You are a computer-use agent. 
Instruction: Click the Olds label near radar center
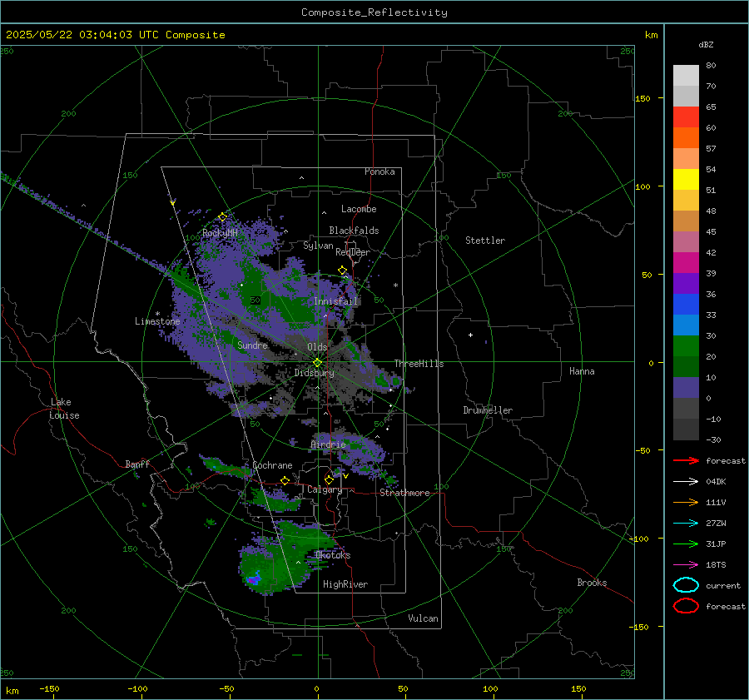tap(317, 347)
